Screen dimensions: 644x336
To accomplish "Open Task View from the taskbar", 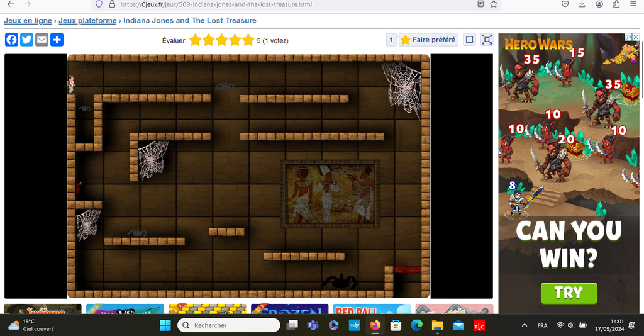I will point(292,325).
